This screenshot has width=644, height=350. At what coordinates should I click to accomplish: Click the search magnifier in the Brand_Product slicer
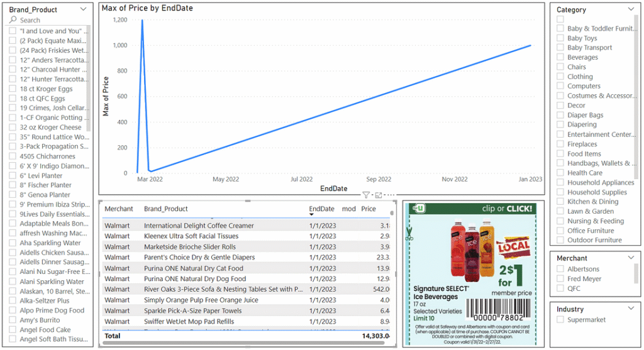[13, 19]
